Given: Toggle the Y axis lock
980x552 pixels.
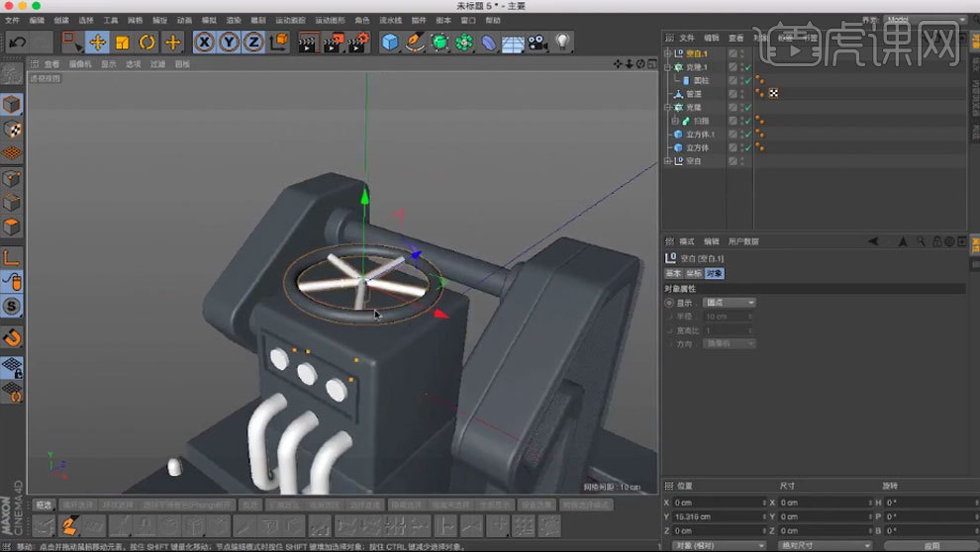Looking at the screenshot, I should (x=229, y=42).
